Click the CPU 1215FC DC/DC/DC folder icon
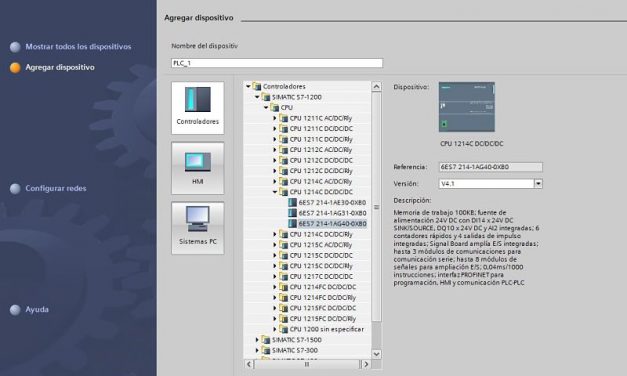 point(284,308)
